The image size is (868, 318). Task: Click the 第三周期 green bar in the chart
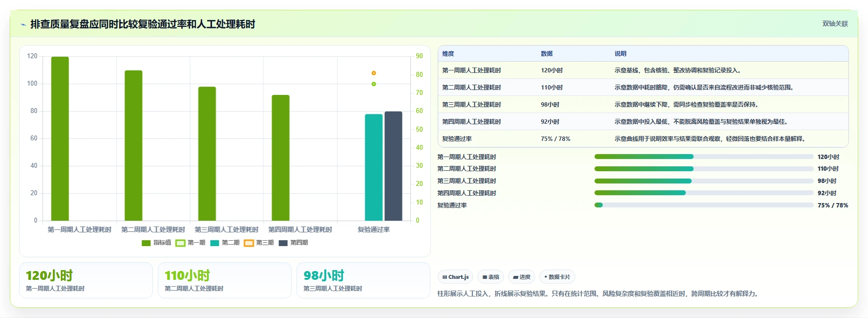pos(207,154)
